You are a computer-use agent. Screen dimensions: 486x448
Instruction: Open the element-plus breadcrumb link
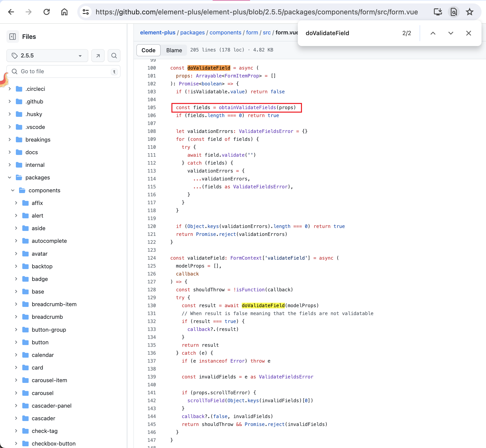pos(158,32)
